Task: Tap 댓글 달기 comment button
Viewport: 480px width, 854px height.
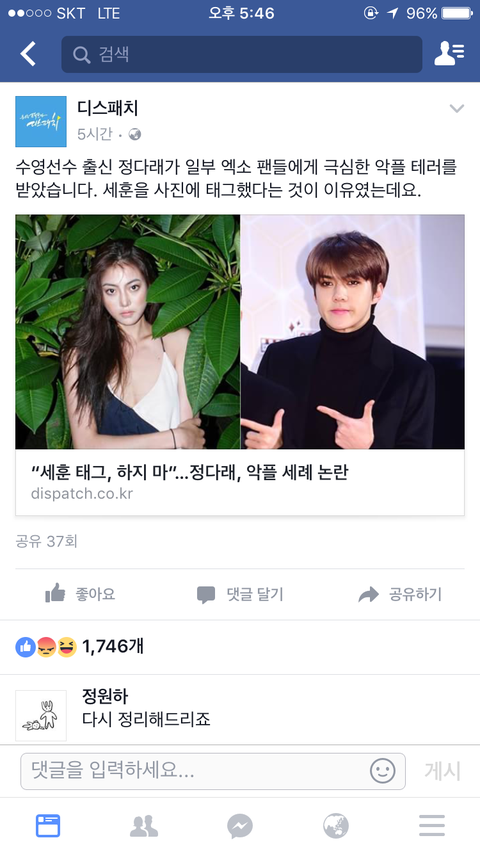Action: pos(240,594)
